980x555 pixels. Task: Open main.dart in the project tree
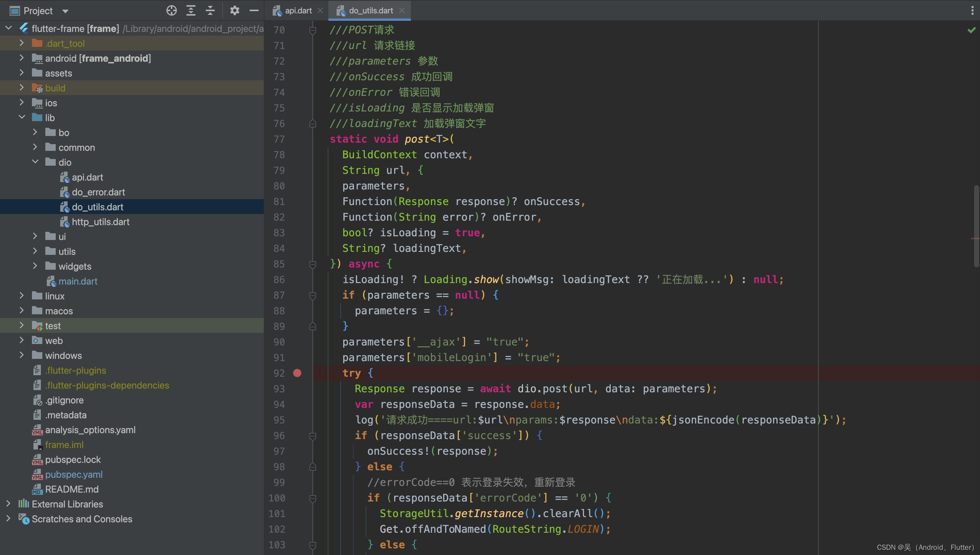[x=78, y=281]
